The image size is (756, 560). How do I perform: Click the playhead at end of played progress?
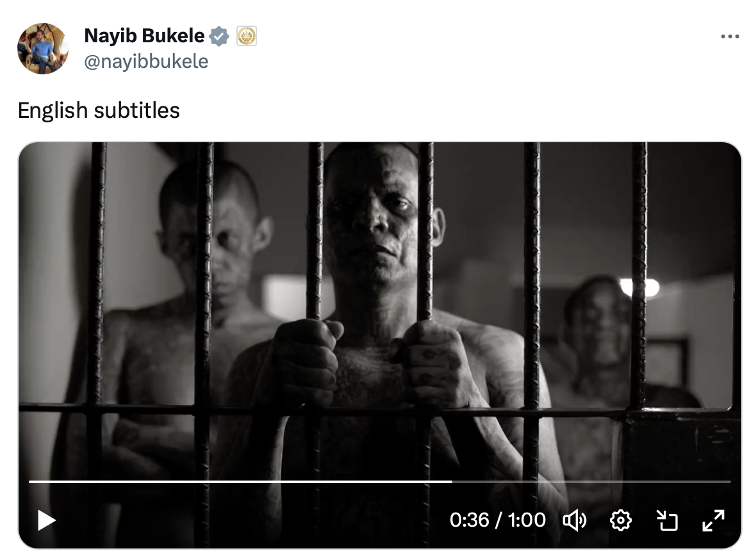pos(452,481)
